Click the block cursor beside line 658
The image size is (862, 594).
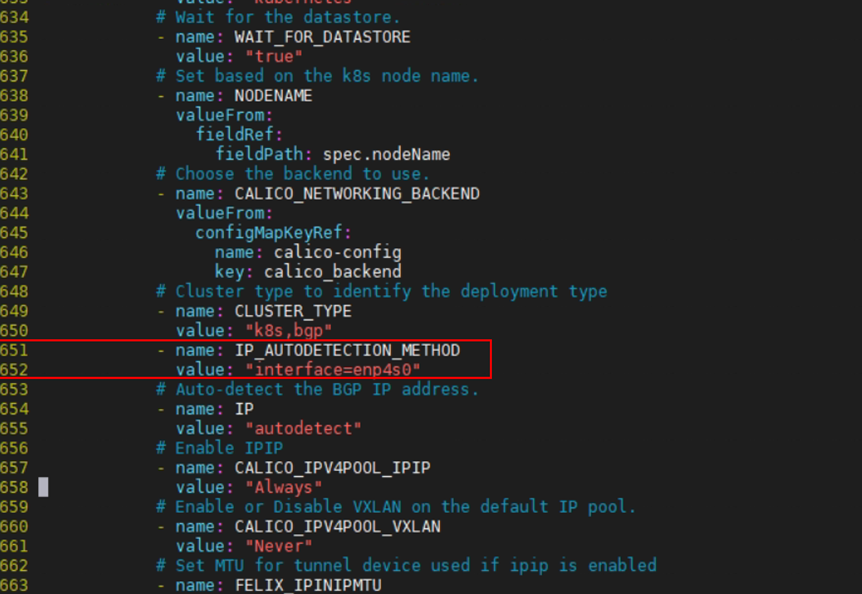(43, 487)
